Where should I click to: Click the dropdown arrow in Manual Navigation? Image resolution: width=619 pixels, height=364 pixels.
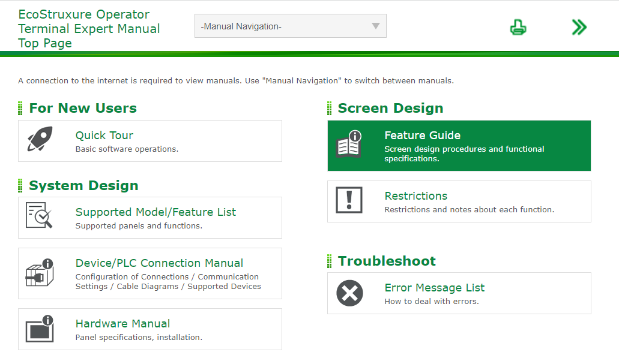coord(375,26)
